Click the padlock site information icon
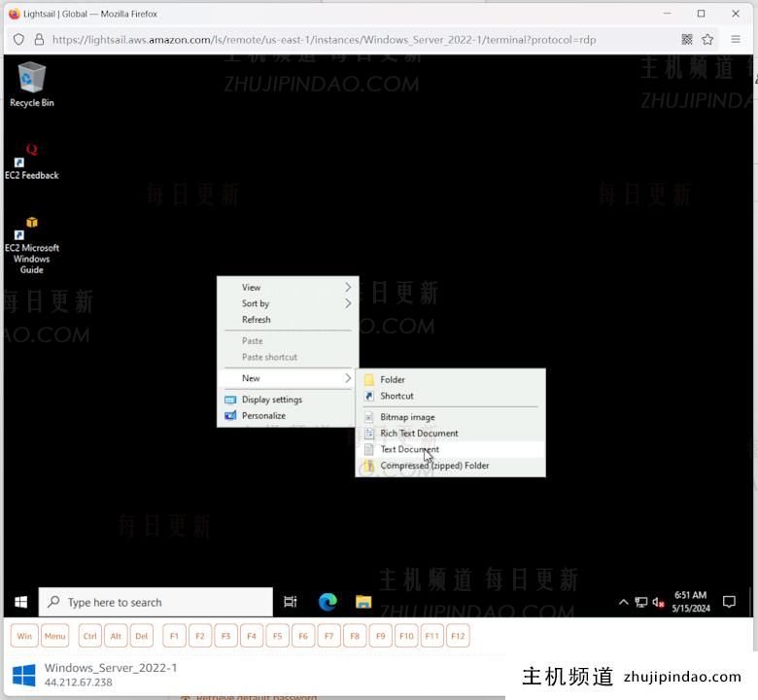The height and width of the screenshot is (700, 758). 39,40
